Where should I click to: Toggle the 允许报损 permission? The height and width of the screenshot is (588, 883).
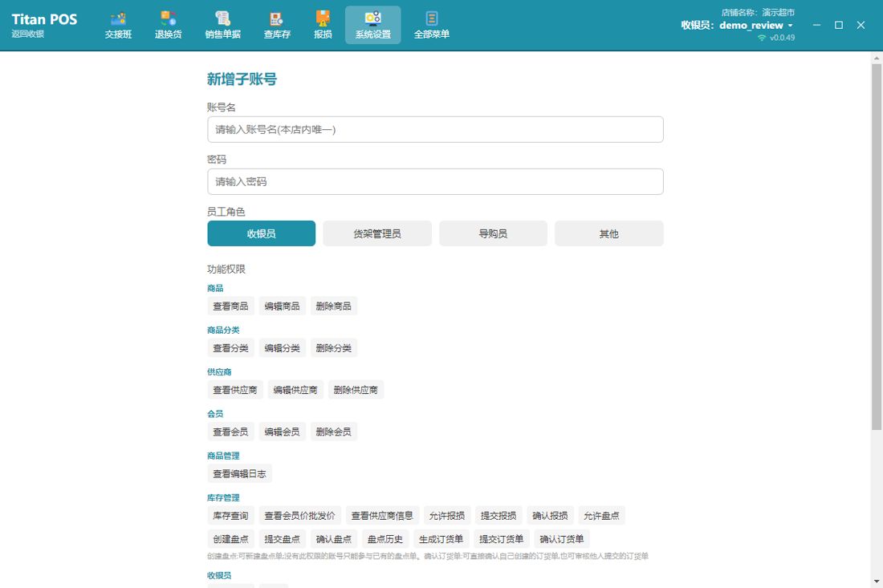click(446, 516)
